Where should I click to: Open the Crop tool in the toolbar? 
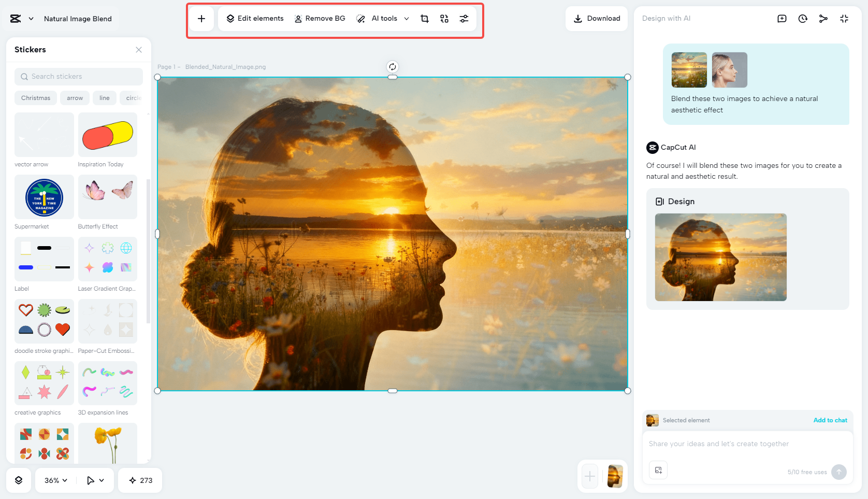[425, 18]
